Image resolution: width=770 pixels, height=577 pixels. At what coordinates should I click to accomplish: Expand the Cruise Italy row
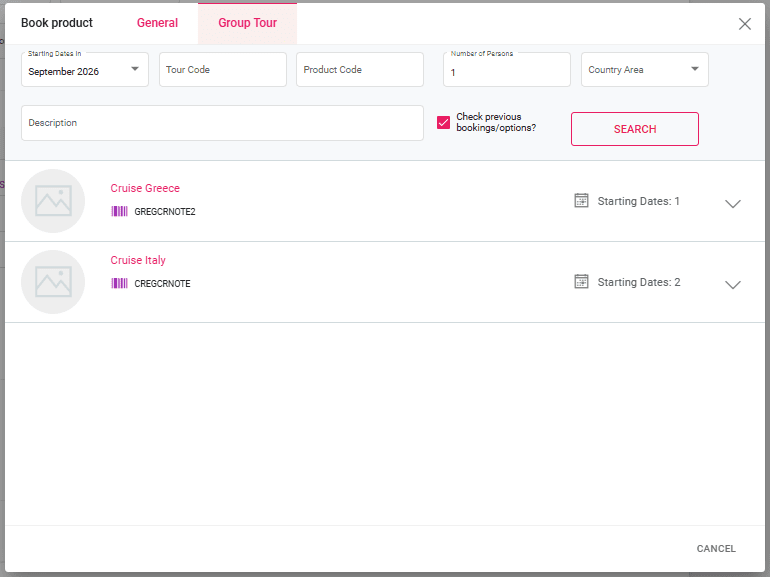[x=733, y=284]
